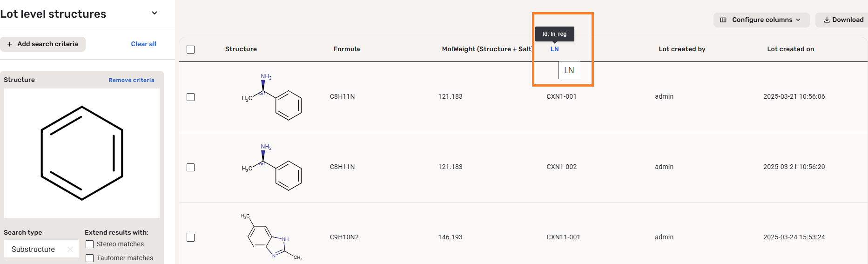Toggle the select-all checkbox in table header
This screenshot has width=868, height=264.
point(190,49)
